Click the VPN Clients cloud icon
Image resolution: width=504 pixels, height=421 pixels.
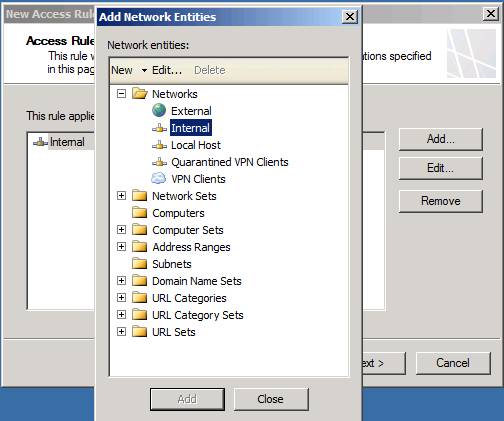159,178
